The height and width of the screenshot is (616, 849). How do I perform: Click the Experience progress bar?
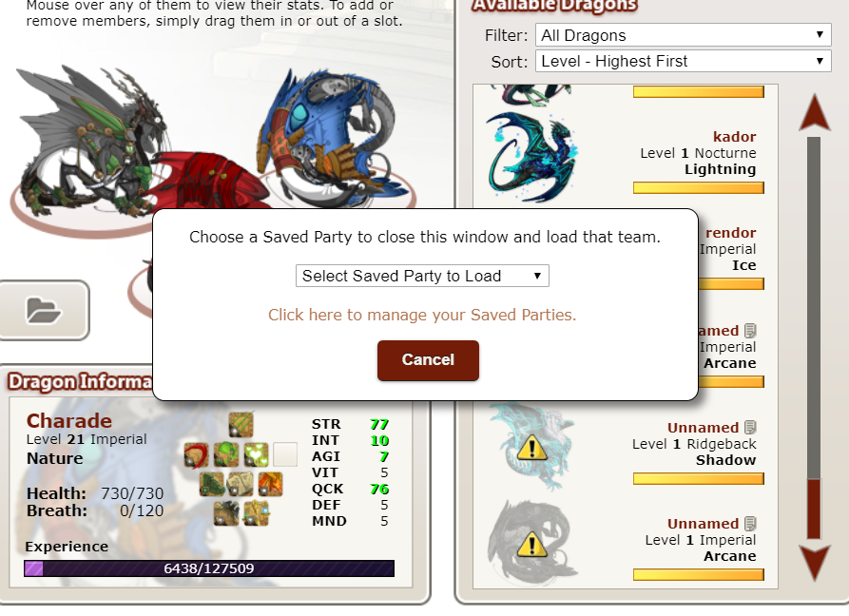pyautogui.click(x=209, y=568)
